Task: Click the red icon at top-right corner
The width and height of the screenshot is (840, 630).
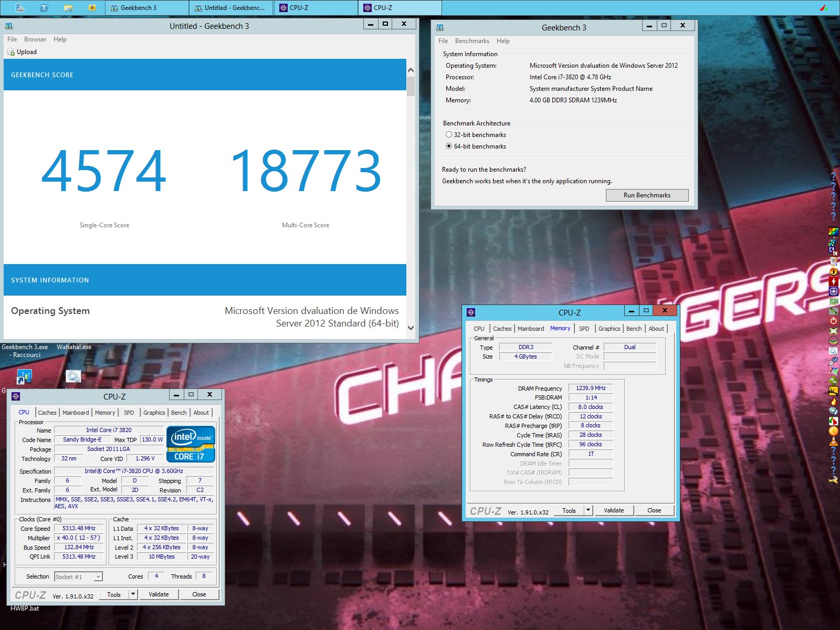Action: click(824, 7)
